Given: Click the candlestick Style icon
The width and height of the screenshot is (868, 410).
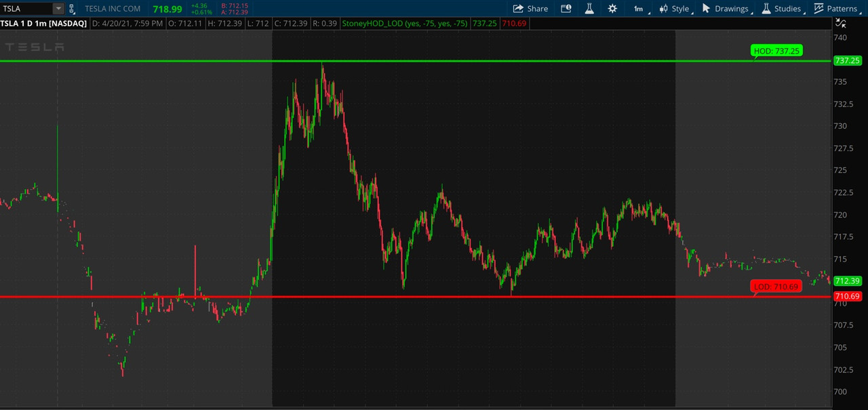Looking at the screenshot, I should tap(664, 9).
